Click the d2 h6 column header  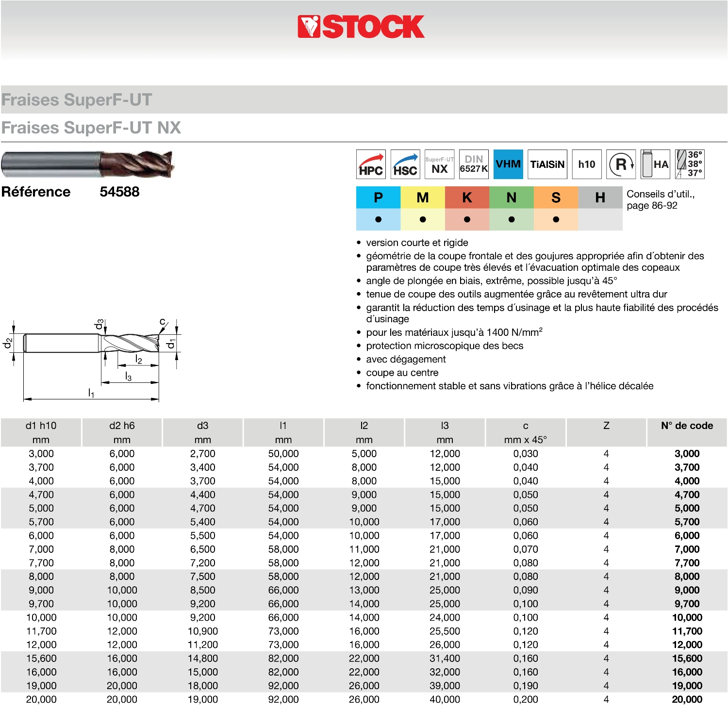(x=122, y=432)
